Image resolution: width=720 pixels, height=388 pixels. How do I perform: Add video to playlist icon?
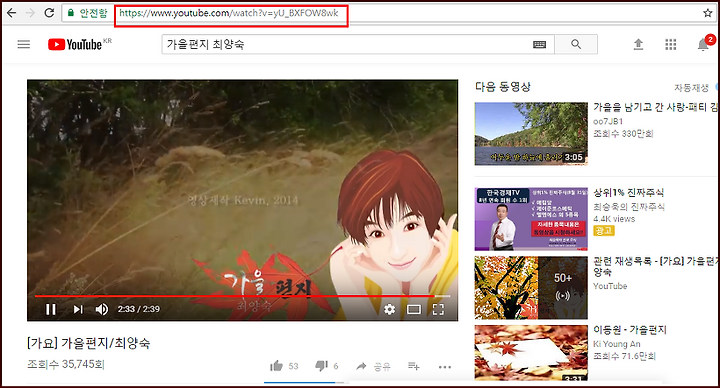414,366
